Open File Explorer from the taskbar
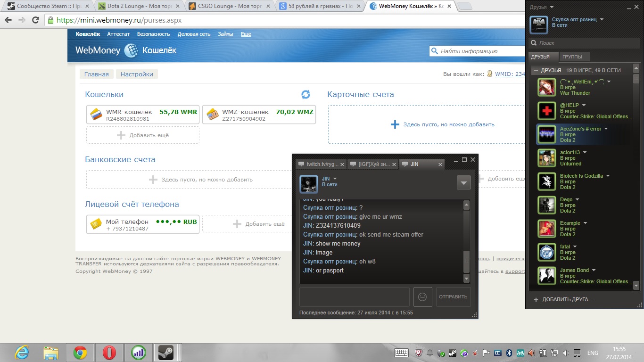 click(x=51, y=353)
